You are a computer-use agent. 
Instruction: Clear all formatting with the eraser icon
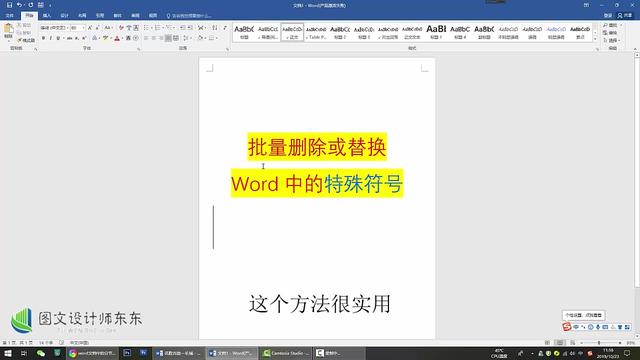click(x=121, y=28)
